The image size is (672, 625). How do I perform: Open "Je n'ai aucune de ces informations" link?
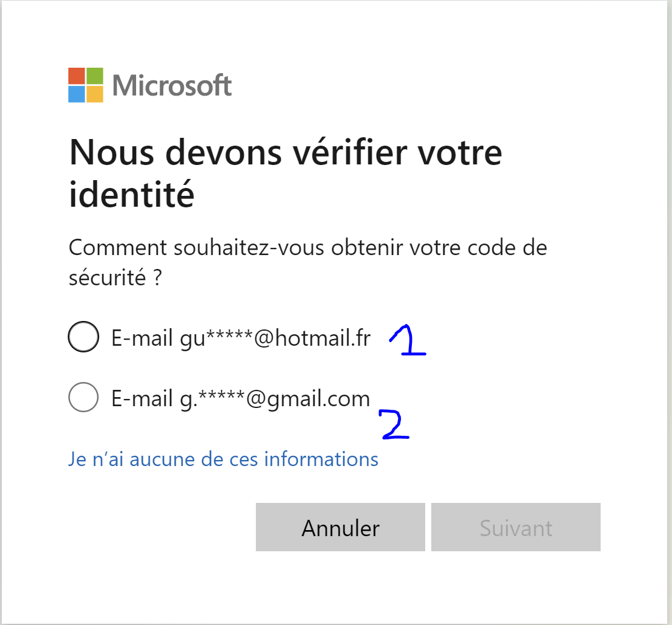click(x=223, y=459)
